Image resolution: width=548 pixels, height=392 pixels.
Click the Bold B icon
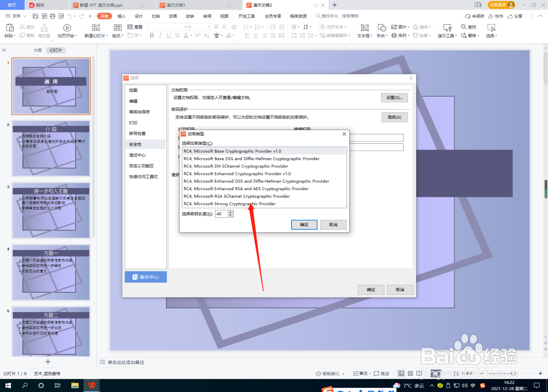pos(152,35)
